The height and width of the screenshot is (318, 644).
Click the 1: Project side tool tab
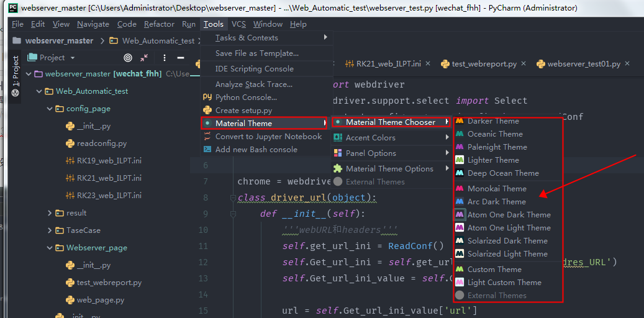tap(16, 76)
